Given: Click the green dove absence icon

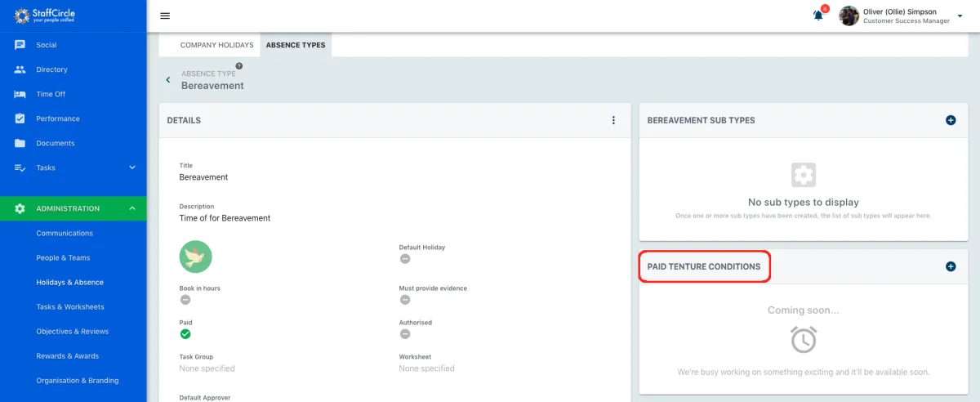Looking at the screenshot, I should tap(196, 257).
